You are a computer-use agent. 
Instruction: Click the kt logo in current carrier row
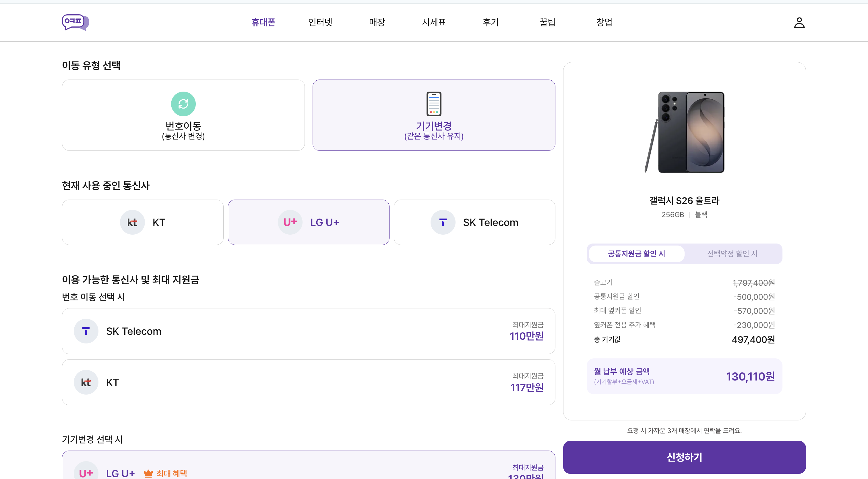132,222
